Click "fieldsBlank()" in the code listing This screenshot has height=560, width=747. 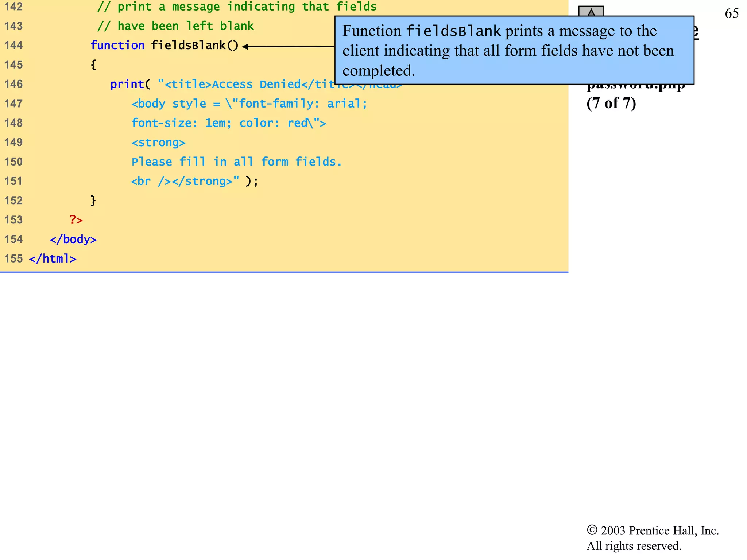[195, 45]
